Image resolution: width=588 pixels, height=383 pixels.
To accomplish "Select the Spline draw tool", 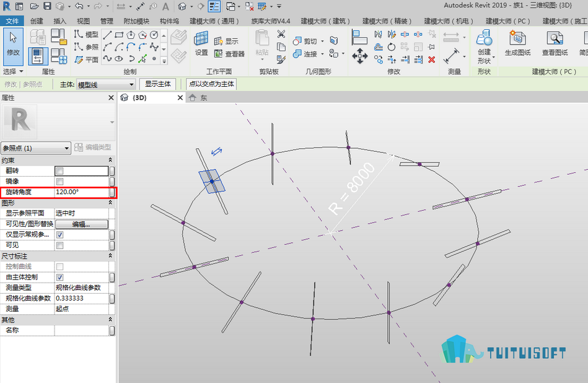I will [107, 58].
